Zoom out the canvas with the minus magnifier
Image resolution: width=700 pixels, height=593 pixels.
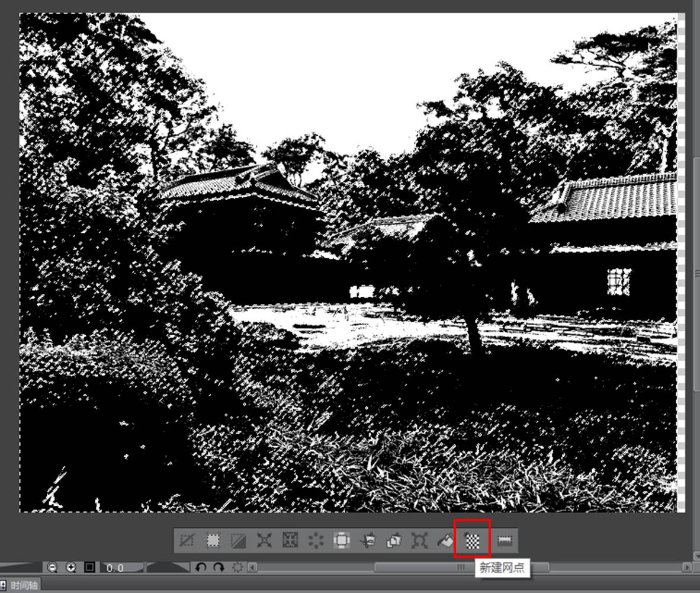tap(53, 568)
